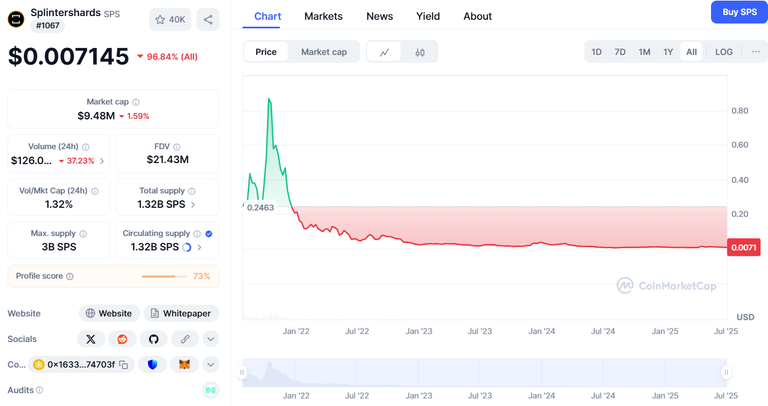The width and height of the screenshot is (768, 406).
Task: Click left handle of chart range selector
Action: (x=242, y=373)
